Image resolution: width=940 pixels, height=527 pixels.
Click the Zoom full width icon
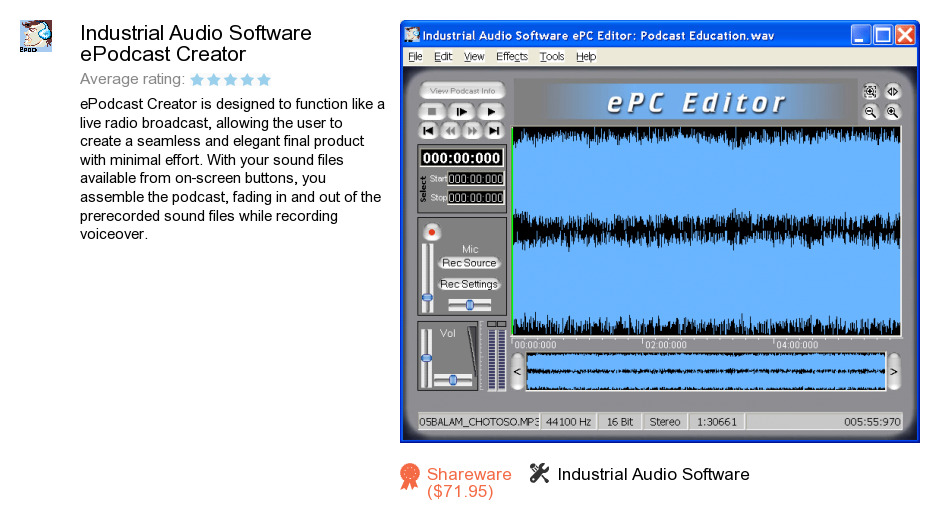coord(893,91)
